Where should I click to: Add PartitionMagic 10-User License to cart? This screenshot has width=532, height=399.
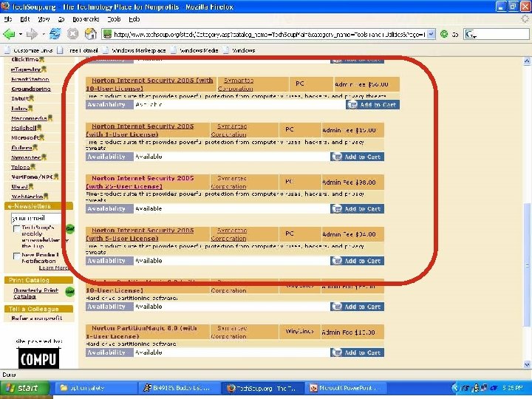click(358, 307)
